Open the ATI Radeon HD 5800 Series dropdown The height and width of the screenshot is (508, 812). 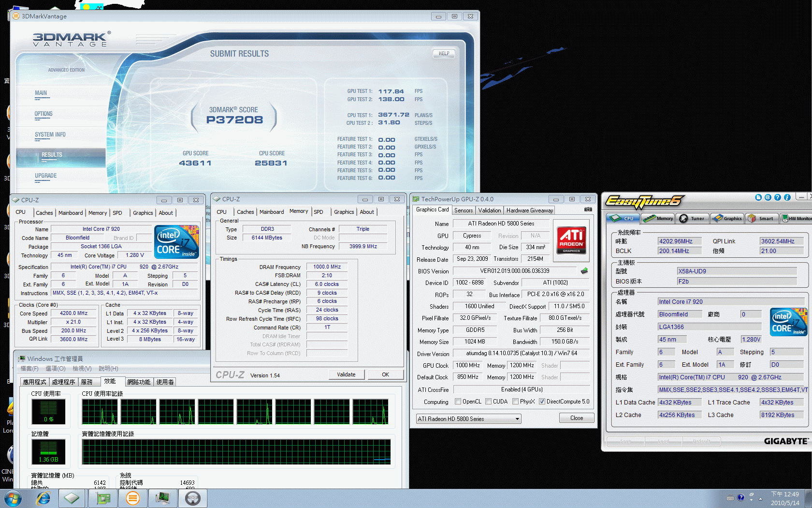(468, 419)
